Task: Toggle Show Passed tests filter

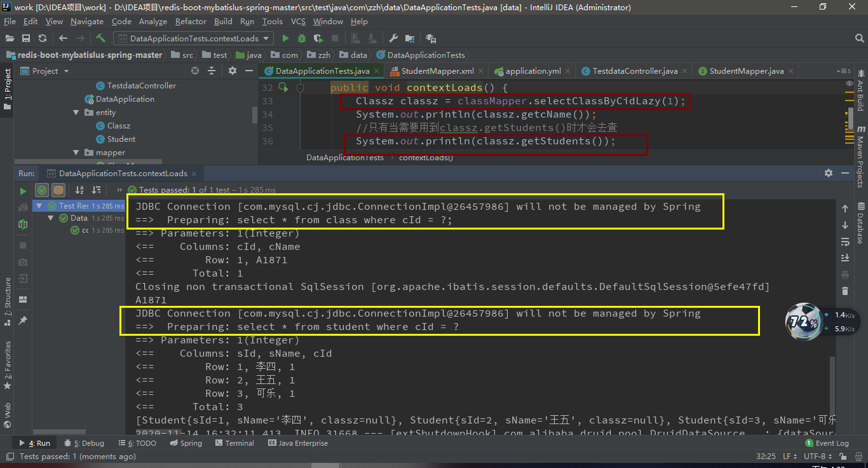Action: click(x=42, y=190)
